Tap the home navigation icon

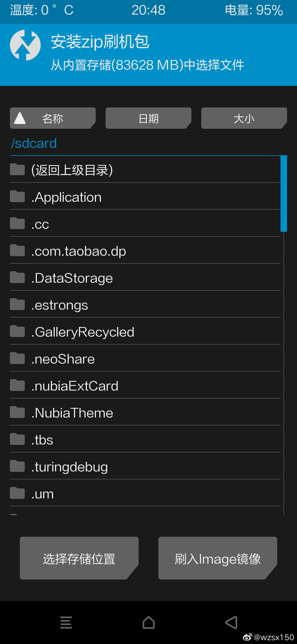point(148,623)
